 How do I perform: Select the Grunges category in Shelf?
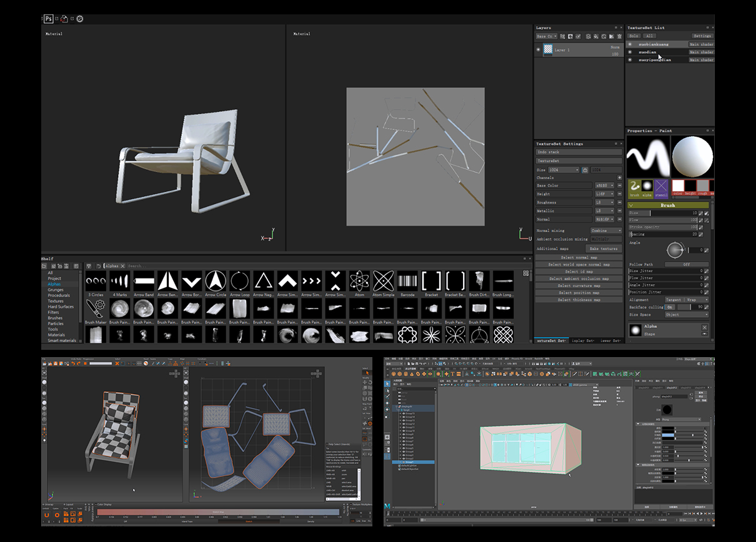pyautogui.click(x=56, y=290)
